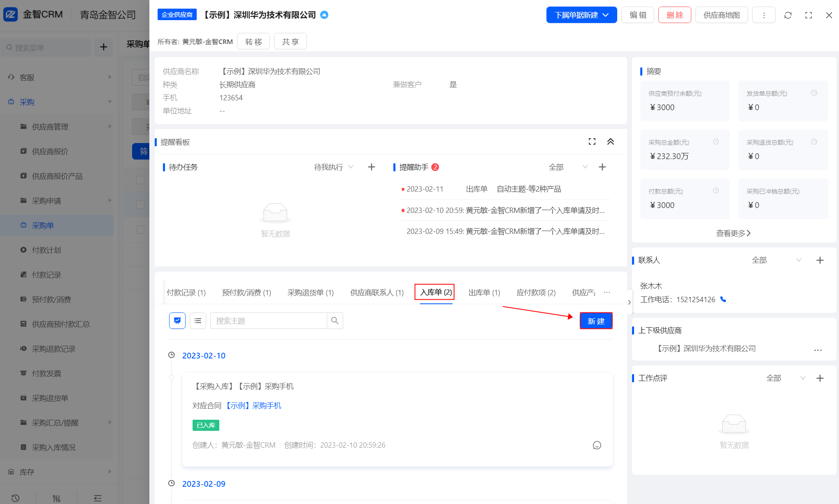839x504 pixels.
Task: Open the 下属单据新建 dropdown
Action: pos(581,15)
